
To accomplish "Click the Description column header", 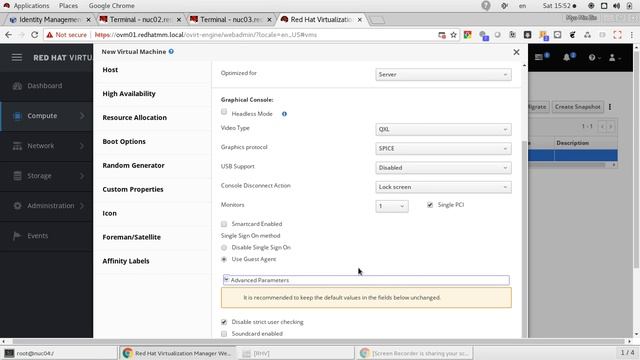I will [572, 143].
